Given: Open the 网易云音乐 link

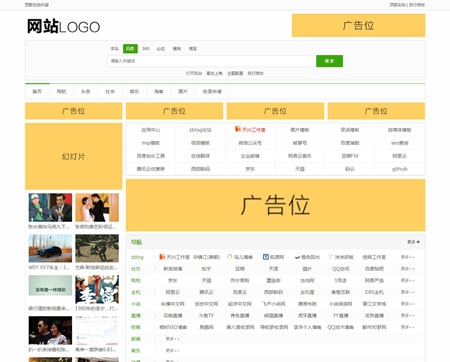Looking at the screenshot, I should point(300,156).
